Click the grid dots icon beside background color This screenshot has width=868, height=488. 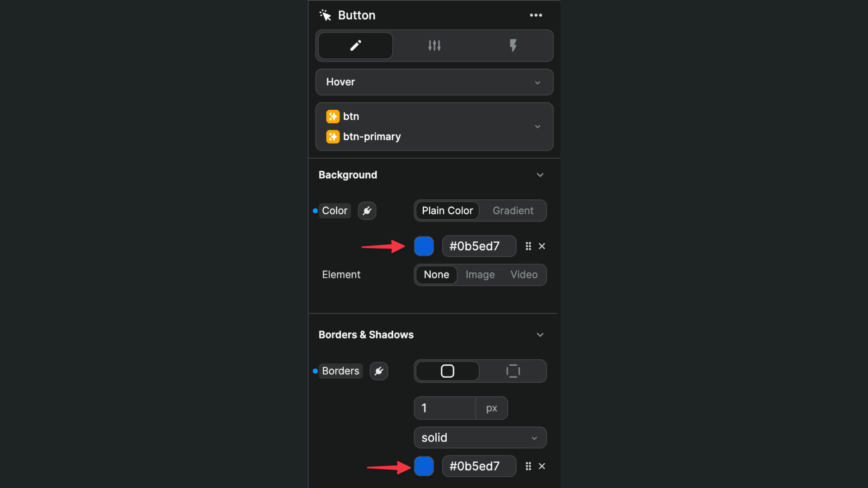[528, 246]
